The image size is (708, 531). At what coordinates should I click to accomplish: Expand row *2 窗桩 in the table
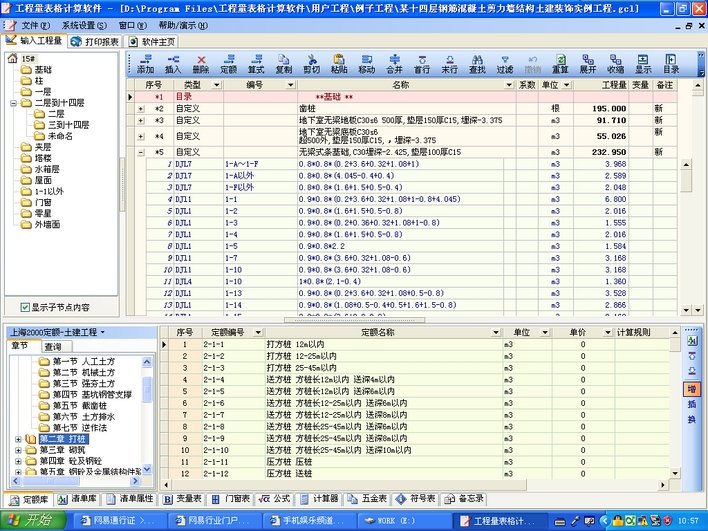pyautogui.click(x=141, y=109)
